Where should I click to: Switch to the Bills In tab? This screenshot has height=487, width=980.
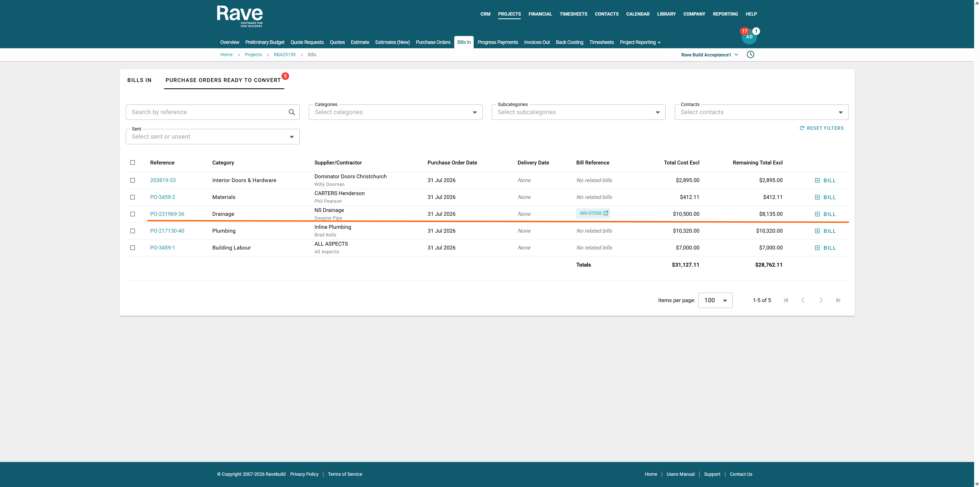tap(139, 80)
